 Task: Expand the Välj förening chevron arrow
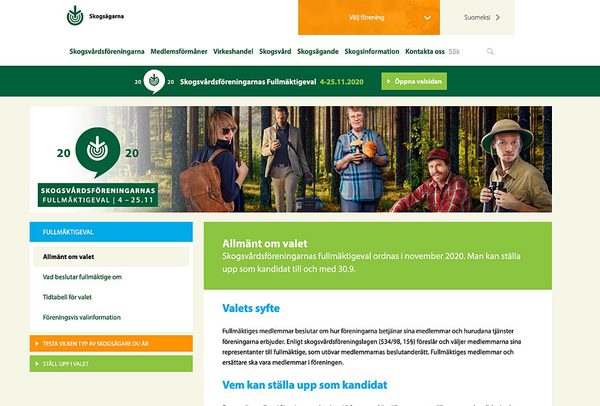point(427,18)
